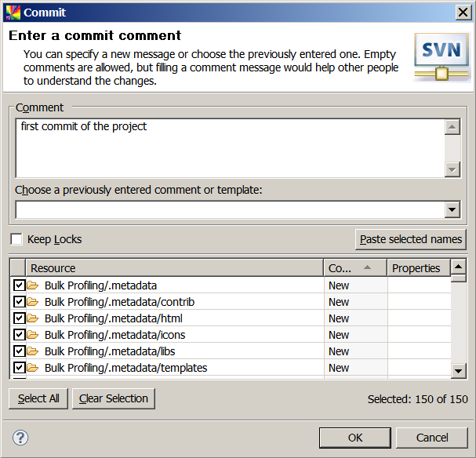
Task: Click folder icon of Bulk Profiling/.metadata/icons
Action: point(33,335)
